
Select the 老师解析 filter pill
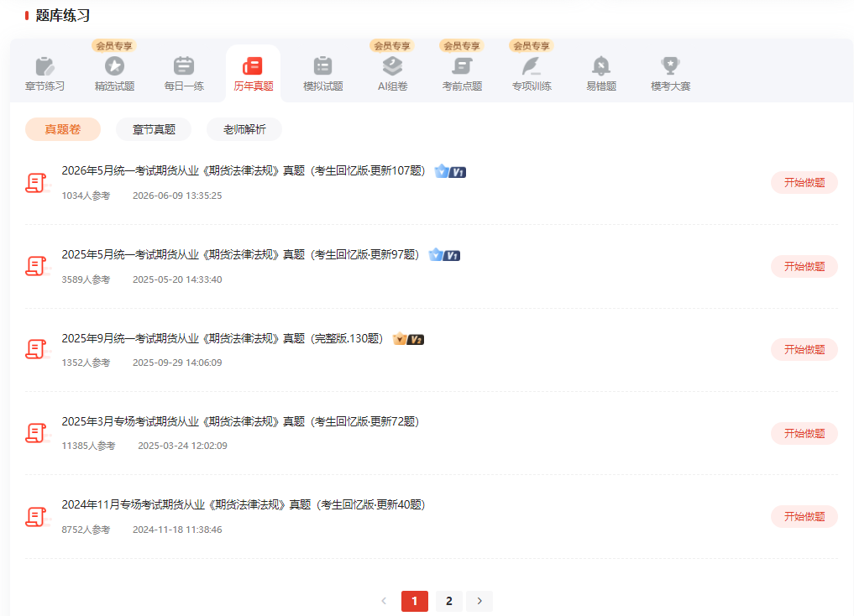click(x=244, y=129)
